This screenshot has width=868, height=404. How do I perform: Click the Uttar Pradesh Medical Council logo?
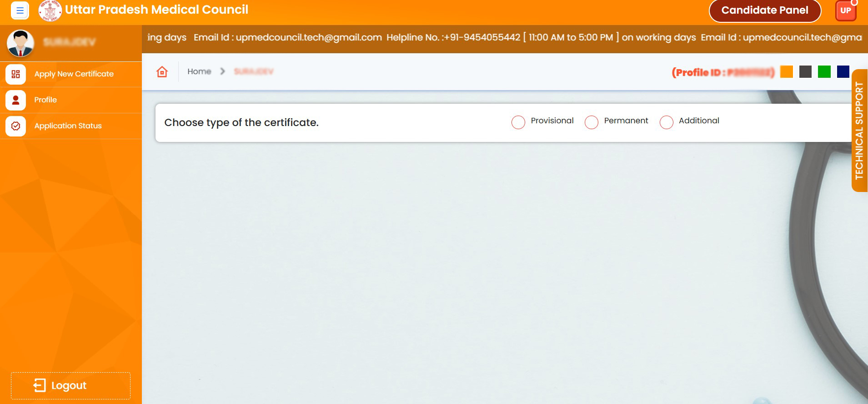coord(50,10)
